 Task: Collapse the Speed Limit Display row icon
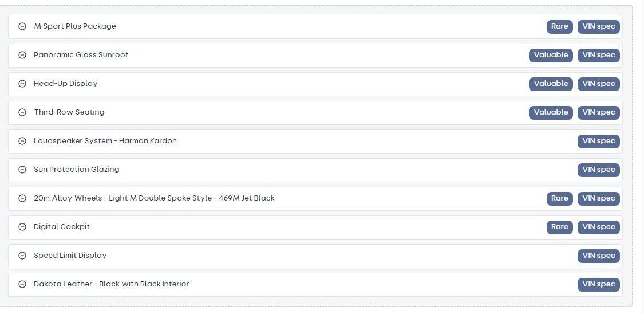click(x=22, y=256)
